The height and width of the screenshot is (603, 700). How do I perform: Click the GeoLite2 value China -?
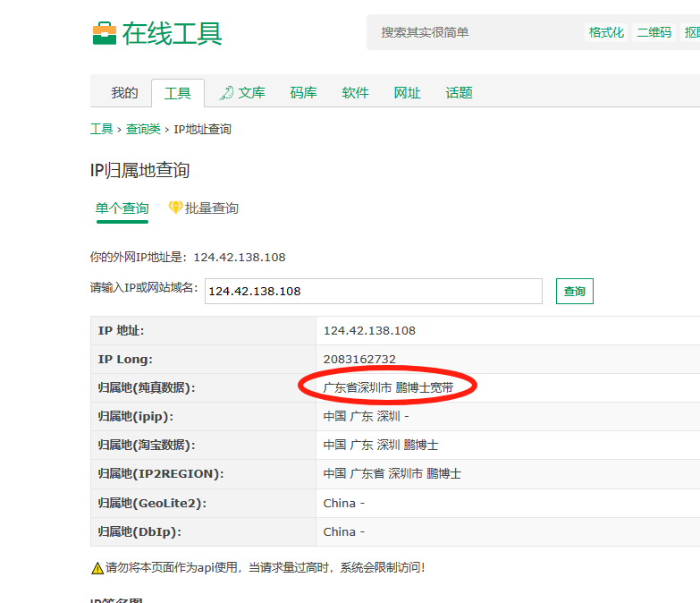(x=344, y=503)
